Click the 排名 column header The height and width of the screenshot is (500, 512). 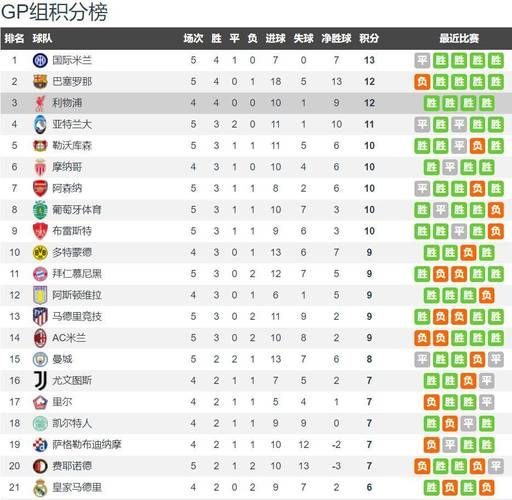[x=14, y=38]
